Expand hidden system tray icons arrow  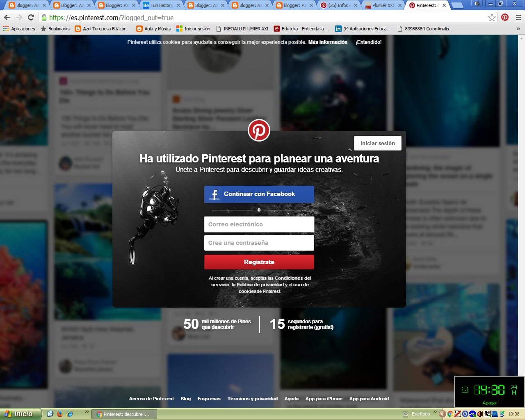[x=442, y=414]
